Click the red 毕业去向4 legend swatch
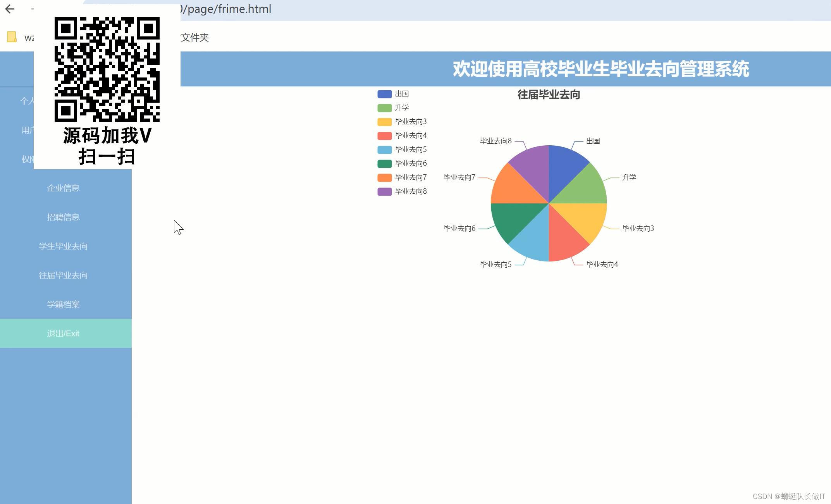 [x=385, y=136]
